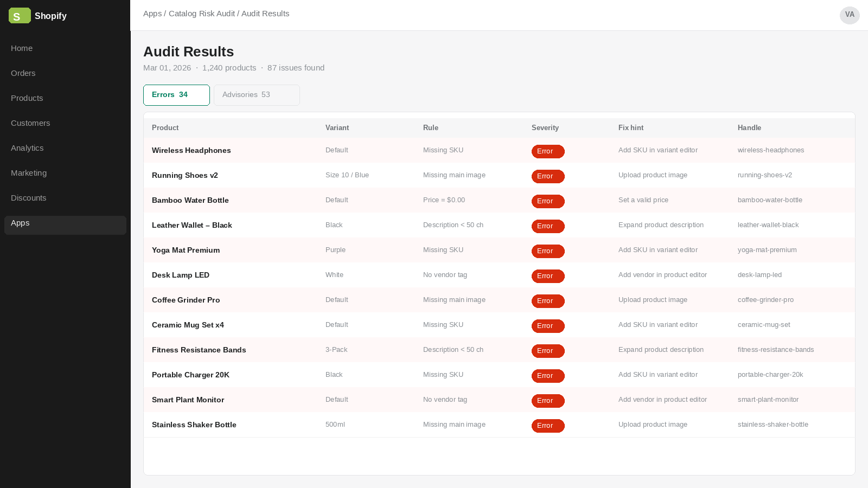Click Error badge for Ceramic Mug Set x4

click(x=548, y=326)
